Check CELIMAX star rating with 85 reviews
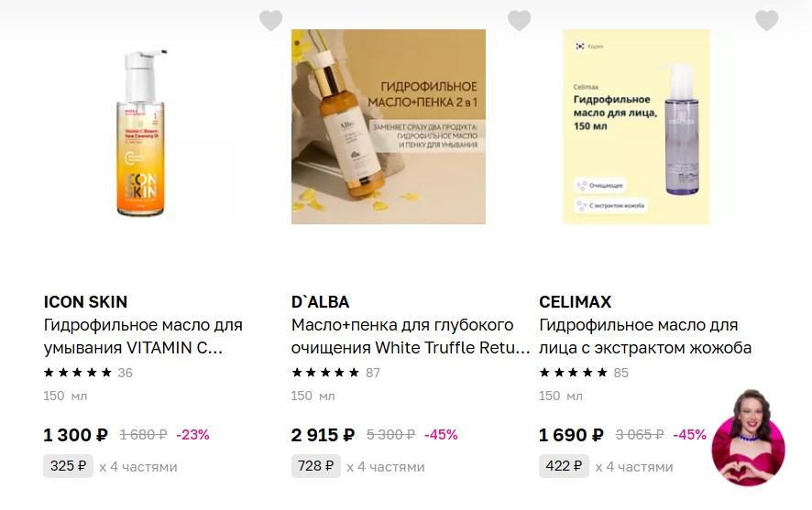 [584, 373]
